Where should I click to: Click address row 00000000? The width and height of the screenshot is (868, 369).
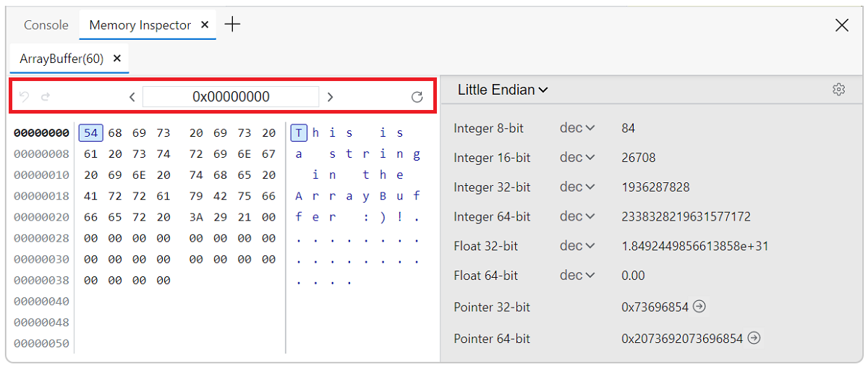coord(41,133)
